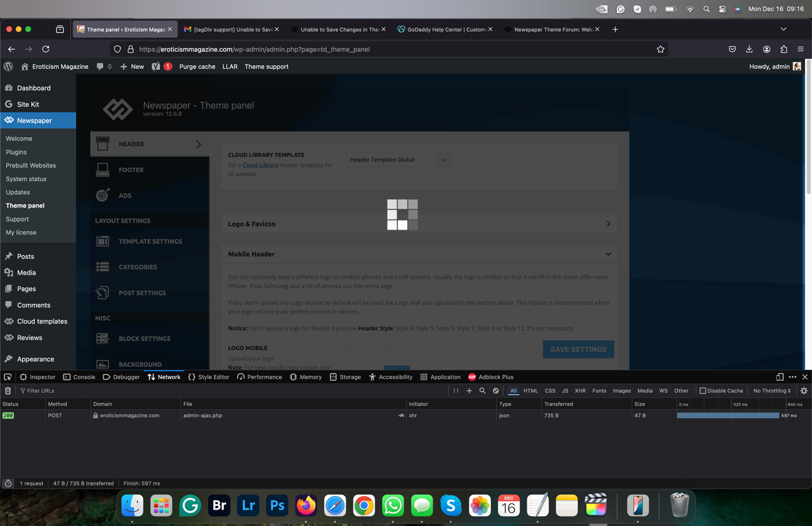This screenshot has height=526, width=812.
Task: Open Theme support in admin bar
Action: tap(266, 67)
